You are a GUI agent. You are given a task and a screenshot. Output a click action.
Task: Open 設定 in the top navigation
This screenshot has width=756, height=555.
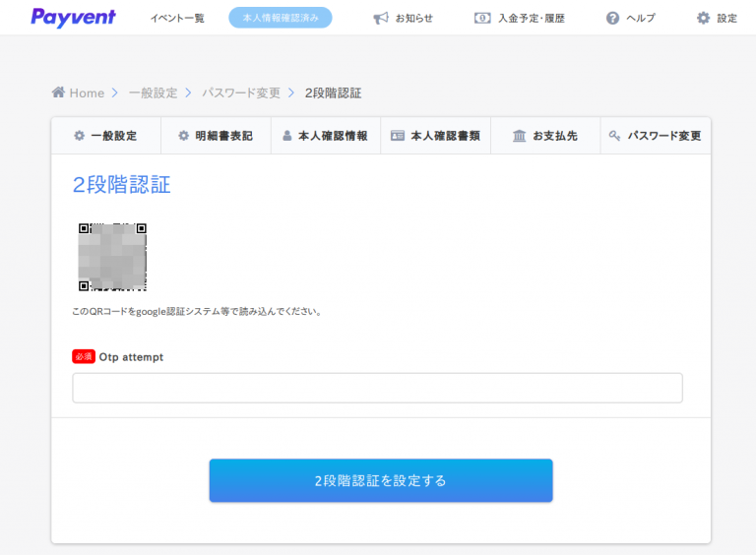tap(726, 19)
